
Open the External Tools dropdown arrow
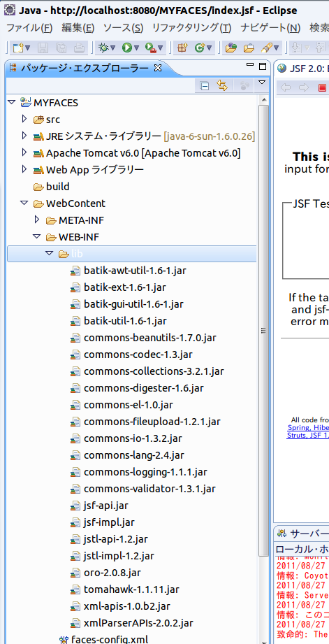161,48
